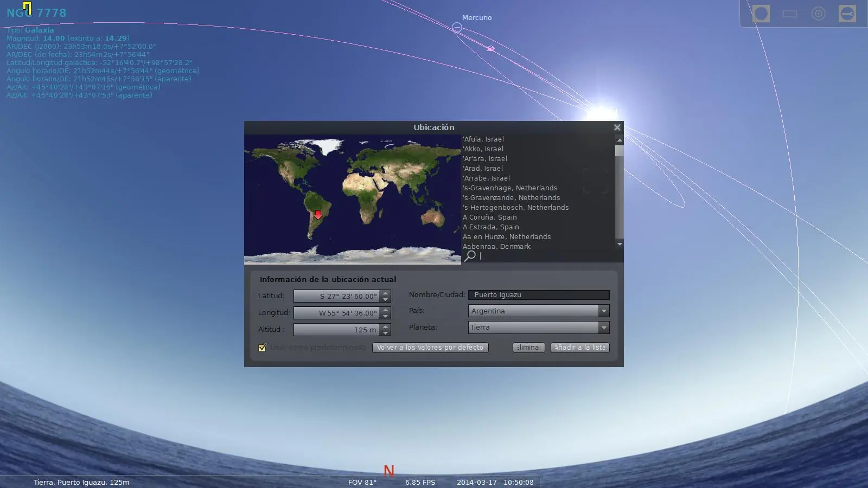Select "'s-Gravenhage, Netherlands" in the list
The height and width of the screenshot is (488, 868).
click(x=510, y=188)
